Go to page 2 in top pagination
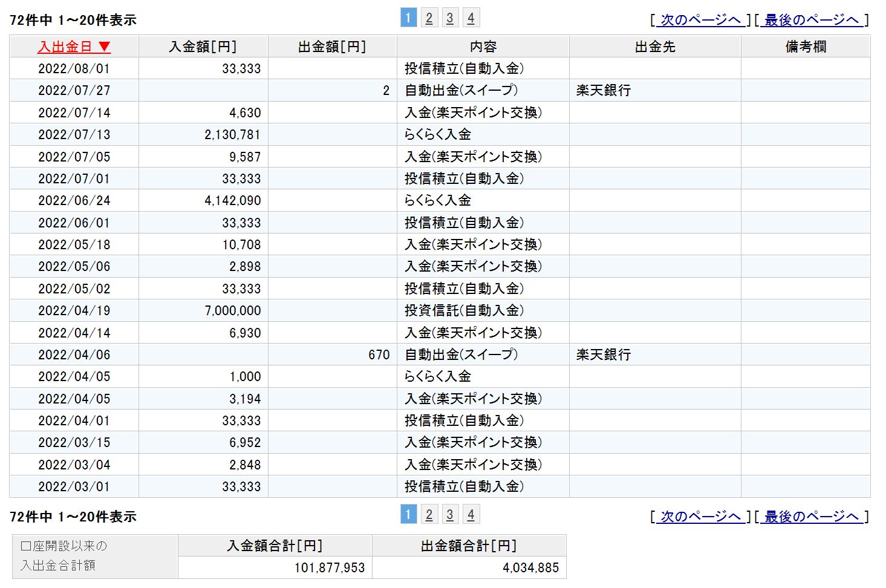The height and width of the screenshot is (588, 886). pyautogui.click(x=429, y=18)
